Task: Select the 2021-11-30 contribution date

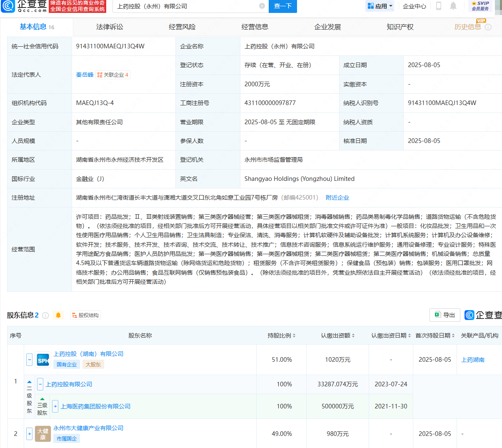Action: click(x=391, y=406)
